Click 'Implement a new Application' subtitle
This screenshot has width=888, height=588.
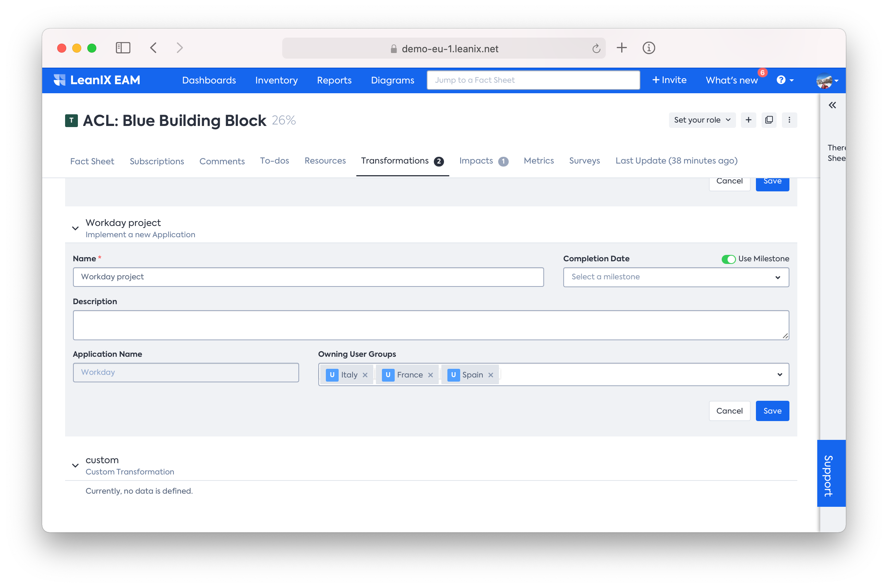(140, 235)
